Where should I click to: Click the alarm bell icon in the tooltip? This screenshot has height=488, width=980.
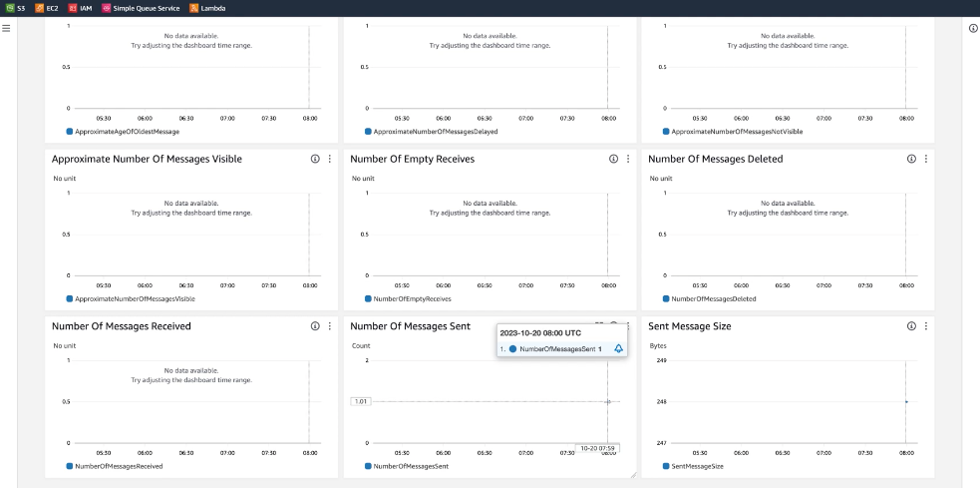pos(618,348)
